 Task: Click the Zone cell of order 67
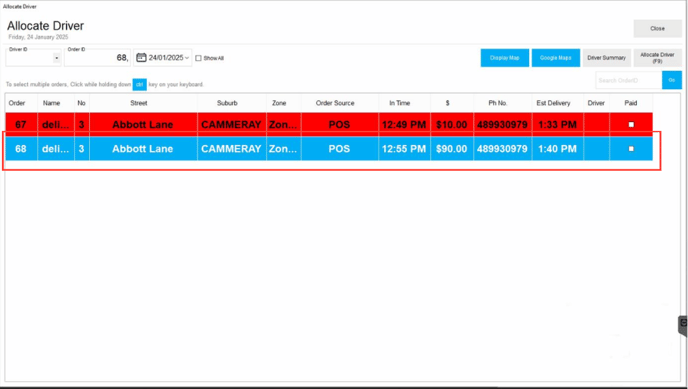(x=283, y=125)
